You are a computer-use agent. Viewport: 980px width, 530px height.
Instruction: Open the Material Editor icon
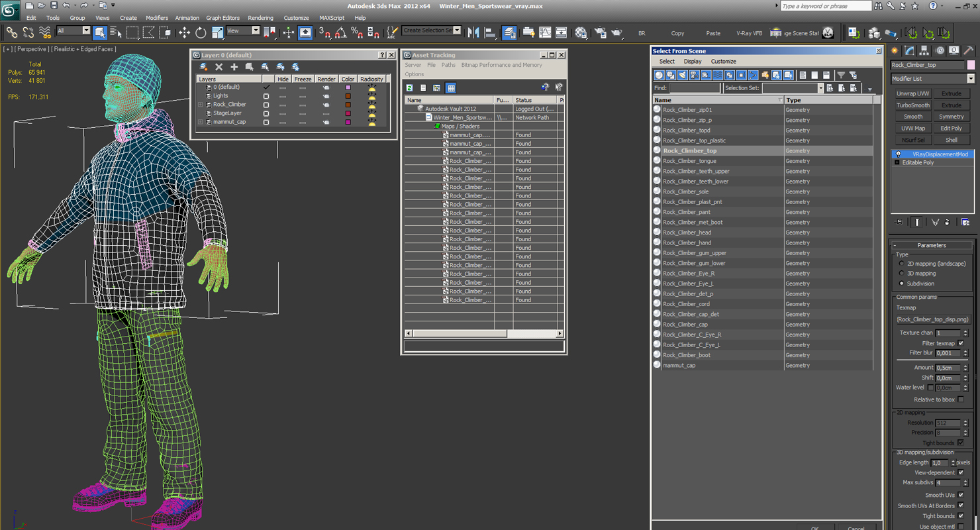pos(581,32)
